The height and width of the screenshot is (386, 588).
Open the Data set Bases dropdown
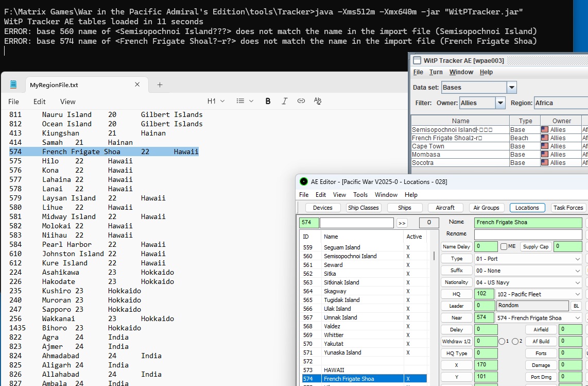click(511, 88)
